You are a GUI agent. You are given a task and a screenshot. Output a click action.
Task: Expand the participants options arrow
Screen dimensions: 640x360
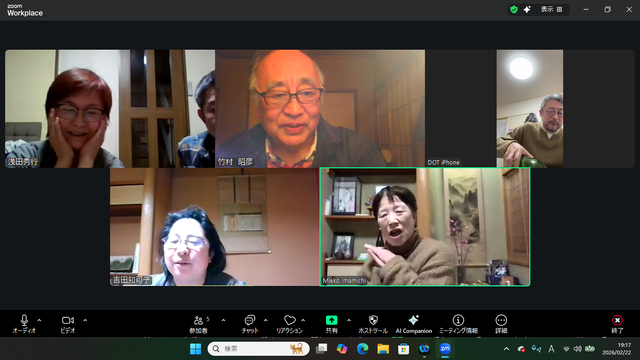(x=223, y=320)
